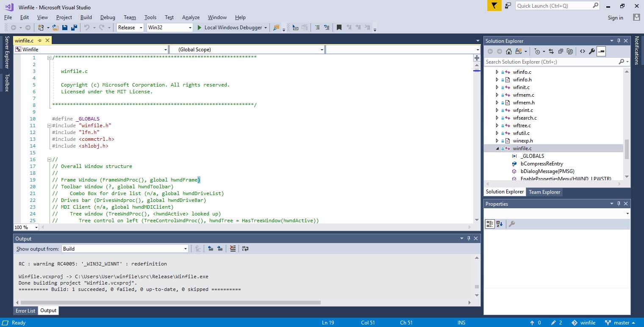Click Collapse All in Solution Explorer
This screenshot has height=327, width=644.
tap(561, 51)
